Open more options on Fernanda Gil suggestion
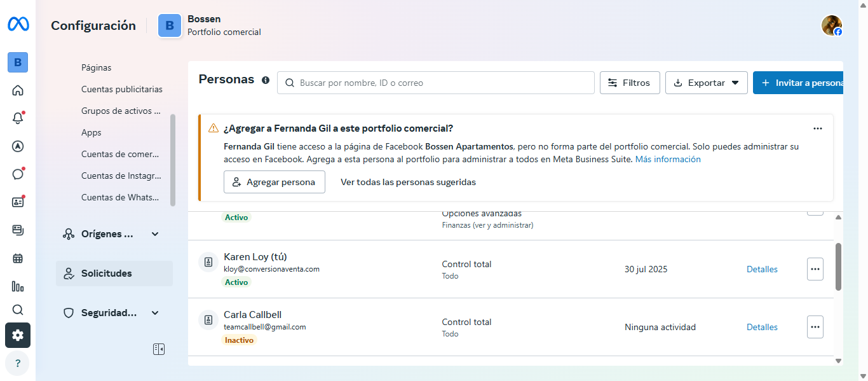Viewport: 868px width, 381px height. (x=818, y=128)
